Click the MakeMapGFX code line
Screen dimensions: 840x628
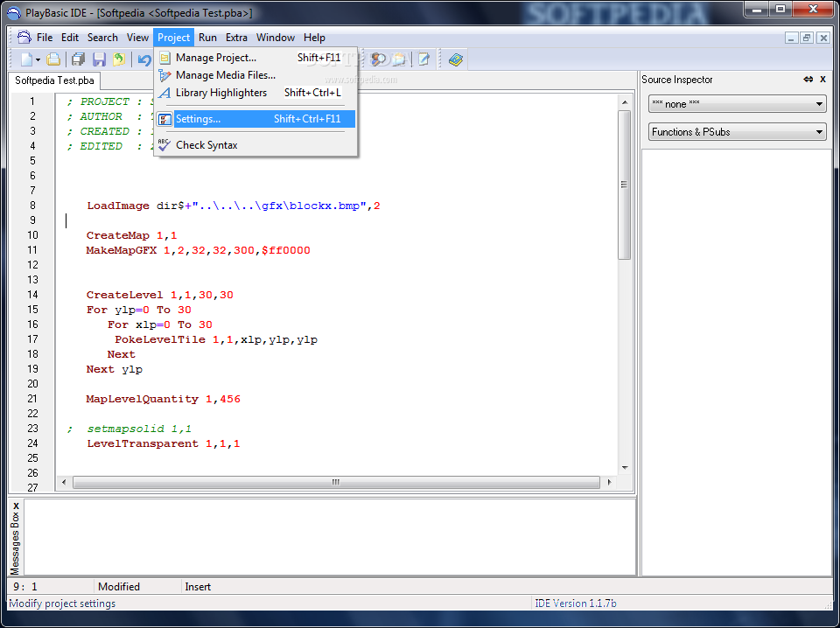pyautogui.click(x=199, y=250)
